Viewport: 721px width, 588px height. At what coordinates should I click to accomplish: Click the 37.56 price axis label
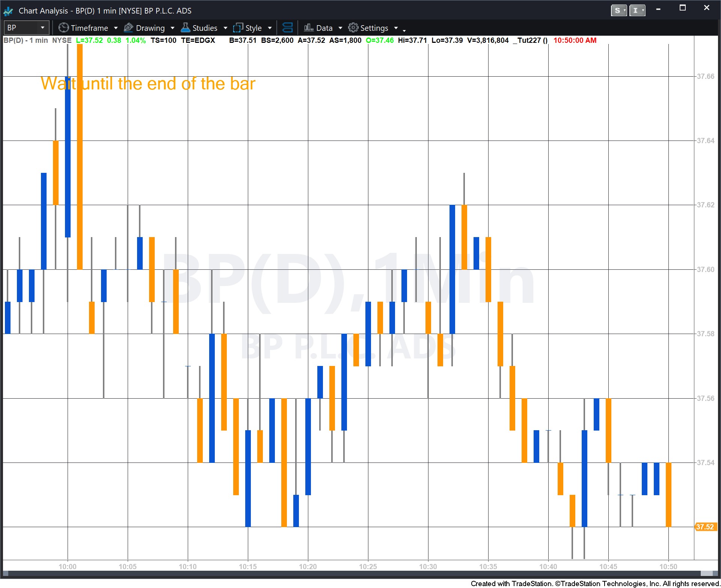706,399
